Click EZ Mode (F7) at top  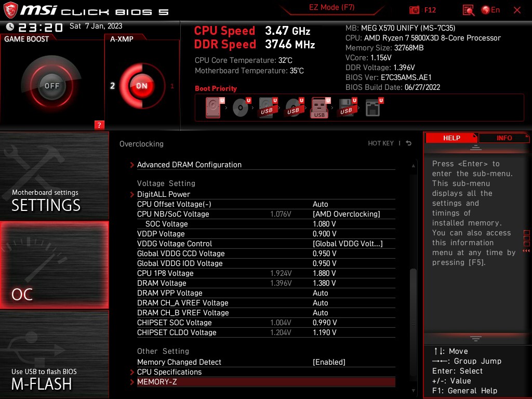coord(332,8)
